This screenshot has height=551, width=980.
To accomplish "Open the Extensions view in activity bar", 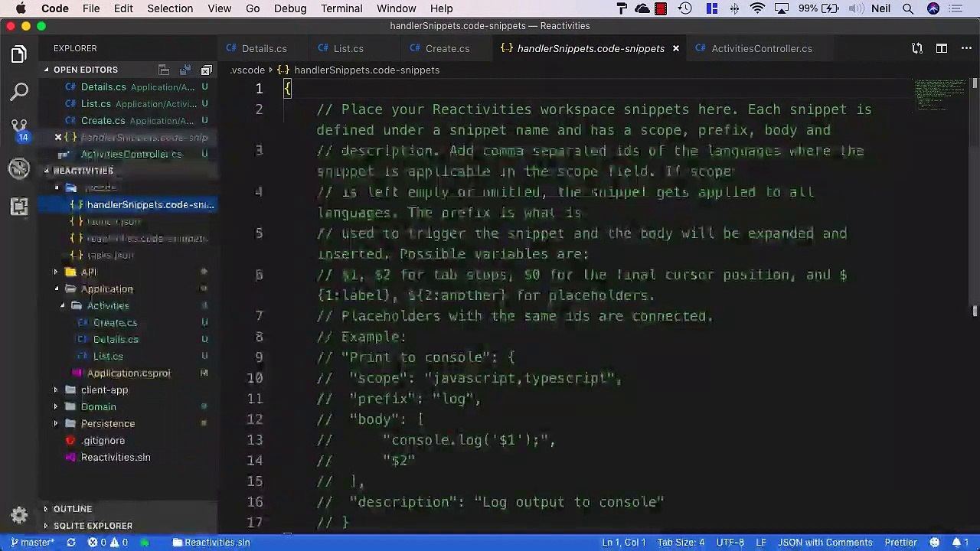I will coord(19,207).
